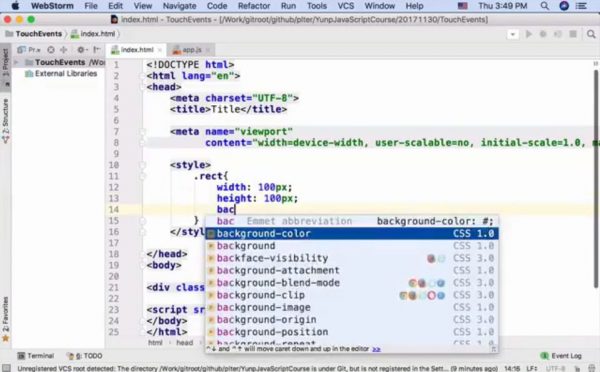Image resolution: width=600 pixels, height=372 pixels.
Task: Click the >> link in completion hint
Action: click(376, 349)
